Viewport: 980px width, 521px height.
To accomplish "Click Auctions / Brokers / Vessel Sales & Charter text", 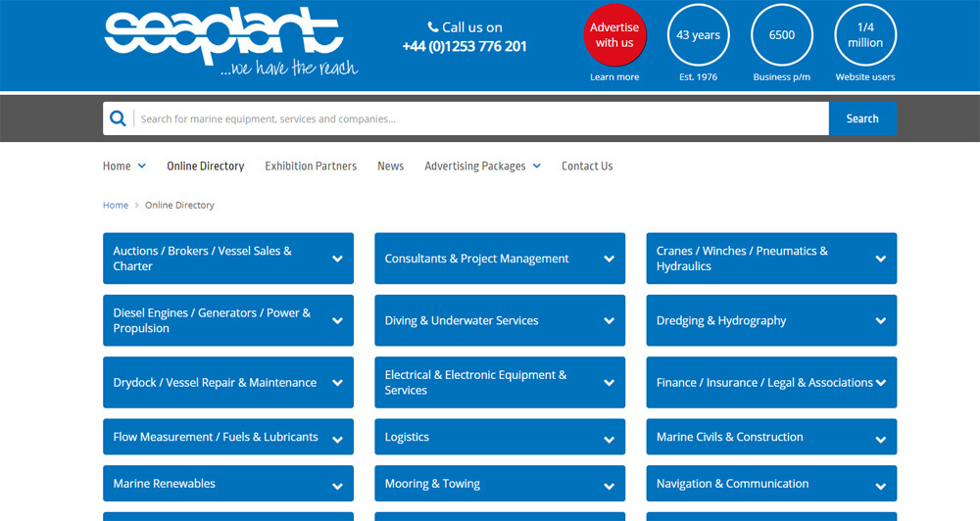I will pyautogui.click(x=203, y=258).
